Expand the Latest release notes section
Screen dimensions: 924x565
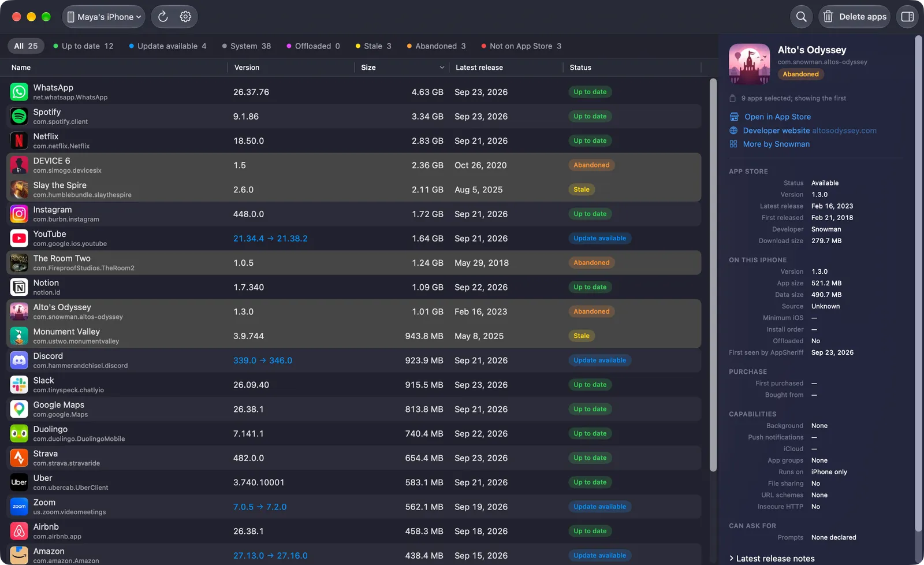772,558
